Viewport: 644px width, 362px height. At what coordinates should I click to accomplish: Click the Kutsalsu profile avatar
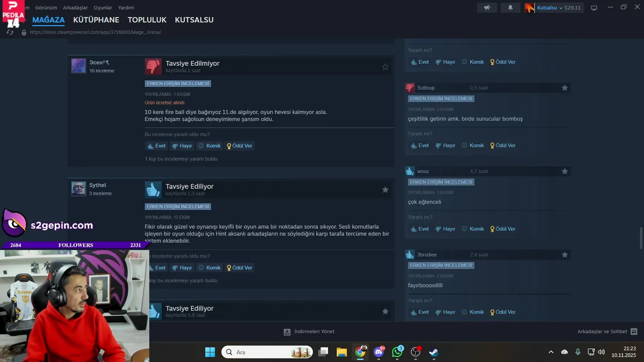click(530, 8)
